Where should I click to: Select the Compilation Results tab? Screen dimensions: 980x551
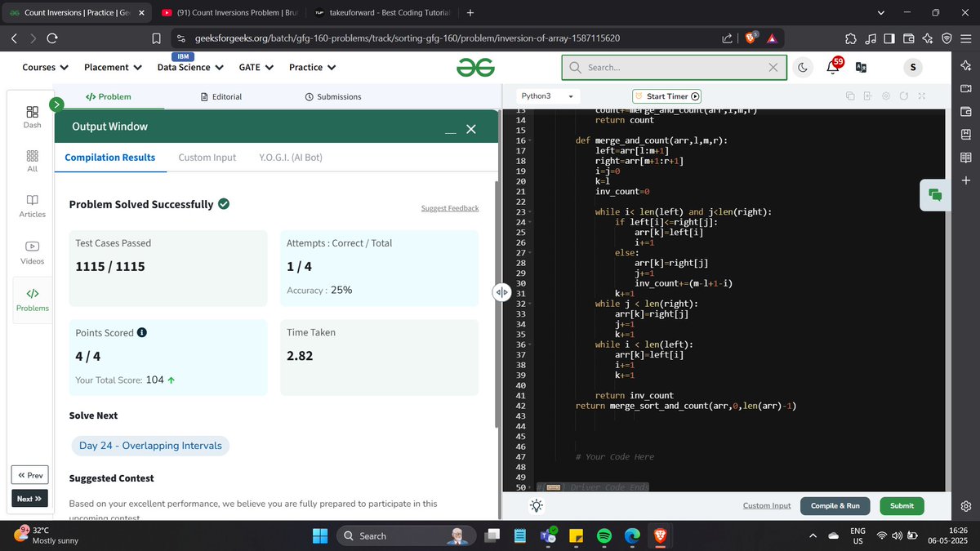pos(109,158)
